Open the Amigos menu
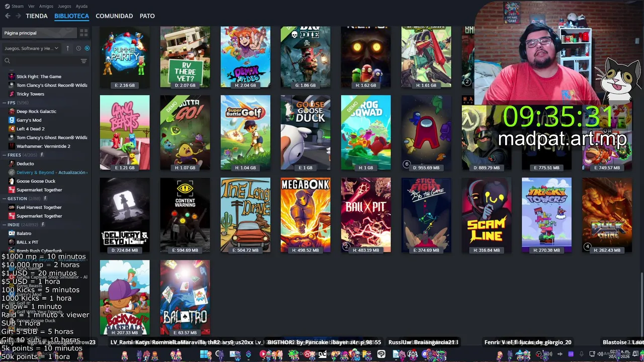Viewport: 644px width, 362px height. pos(46,6)
